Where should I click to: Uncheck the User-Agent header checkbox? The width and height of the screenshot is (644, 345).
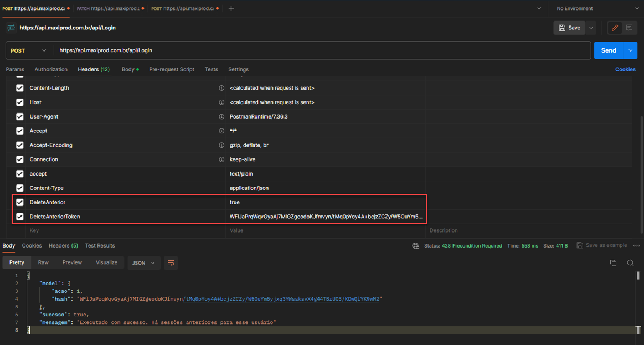click(20, 117)
